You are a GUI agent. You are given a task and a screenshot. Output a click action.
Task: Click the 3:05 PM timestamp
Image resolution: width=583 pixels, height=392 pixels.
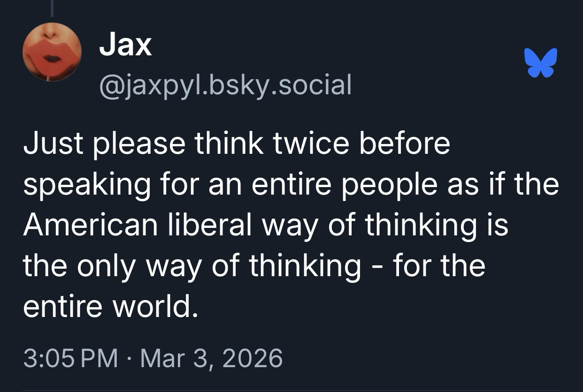pos(70,358)
